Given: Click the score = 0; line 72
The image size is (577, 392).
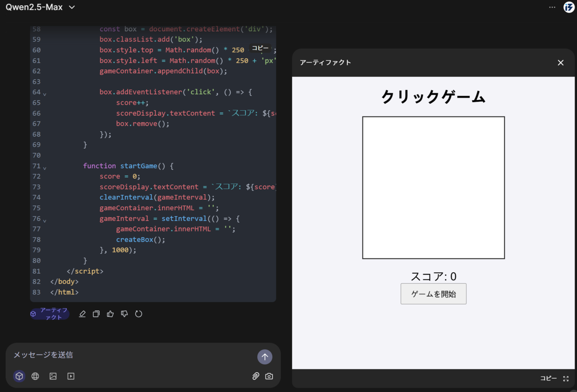Looking at the screenshot, I should (x=120, y=176).
